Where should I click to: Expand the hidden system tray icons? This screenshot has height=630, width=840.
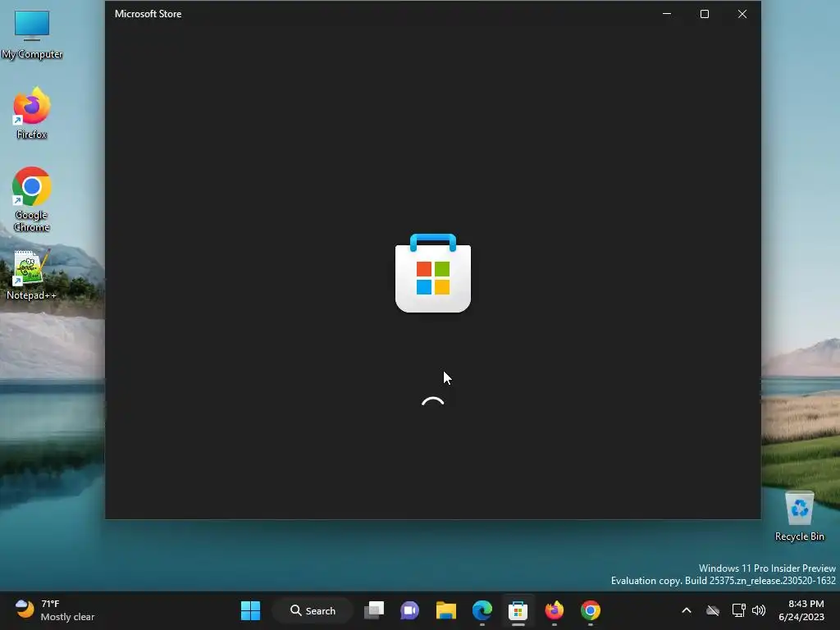(x=687, y=610)
